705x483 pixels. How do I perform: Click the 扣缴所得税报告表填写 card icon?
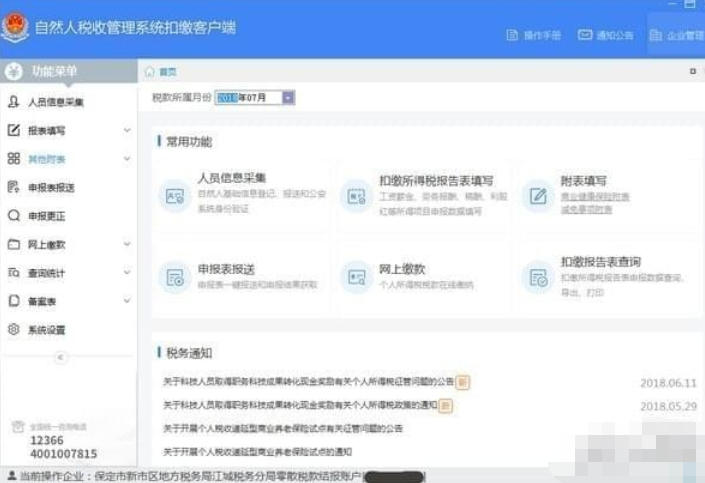357,196
